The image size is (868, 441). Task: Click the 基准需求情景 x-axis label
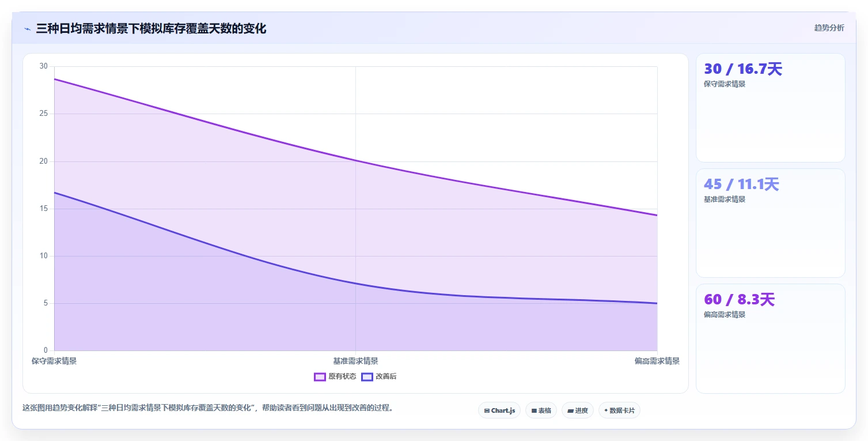click(355, 361)
